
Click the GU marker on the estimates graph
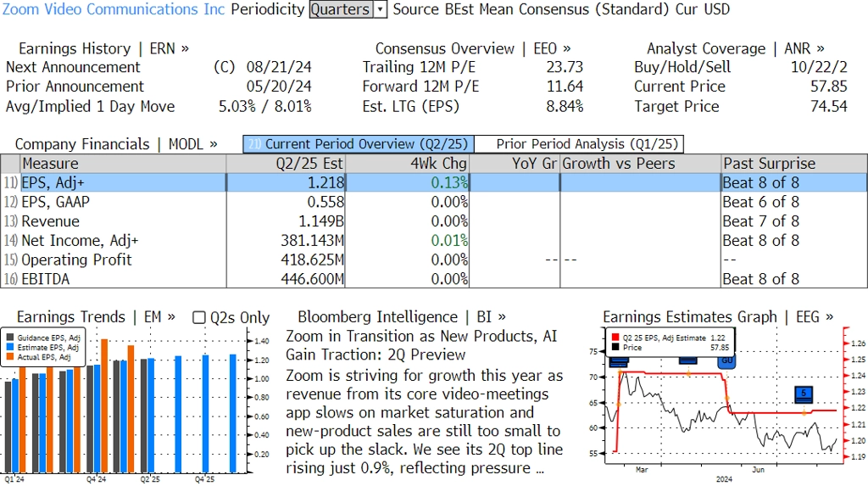click(726, 361)
